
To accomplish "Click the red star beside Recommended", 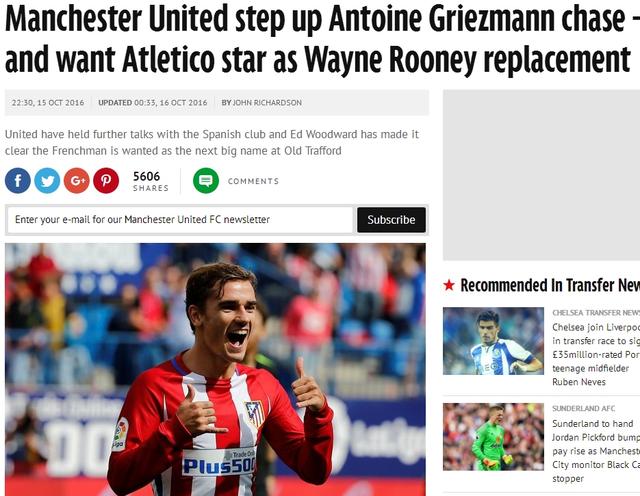I will point(449,285).
